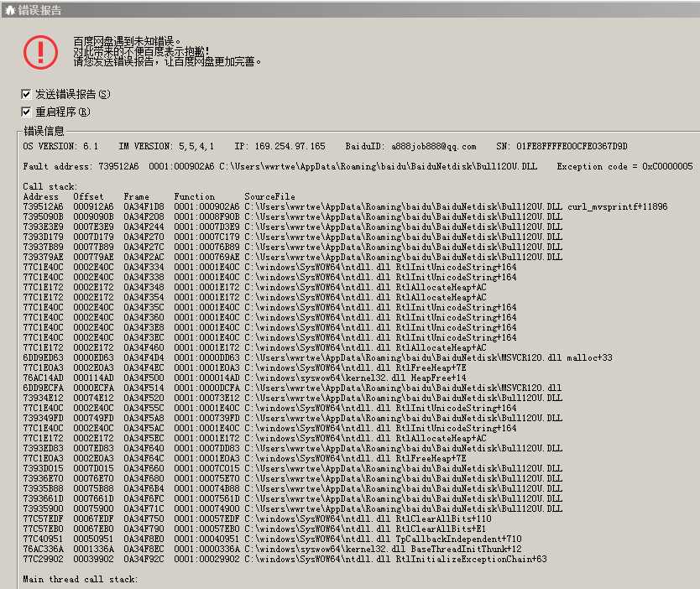Click the Address column header
This screenshot has height=589, width=700.
[x=40, y=197]
